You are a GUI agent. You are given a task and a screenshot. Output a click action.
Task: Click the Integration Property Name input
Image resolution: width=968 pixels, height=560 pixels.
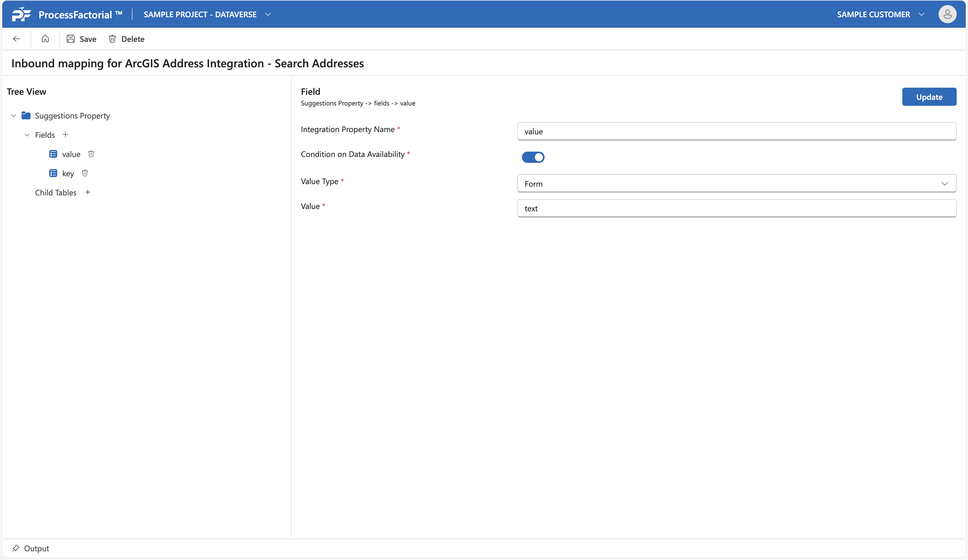[736, 131]
